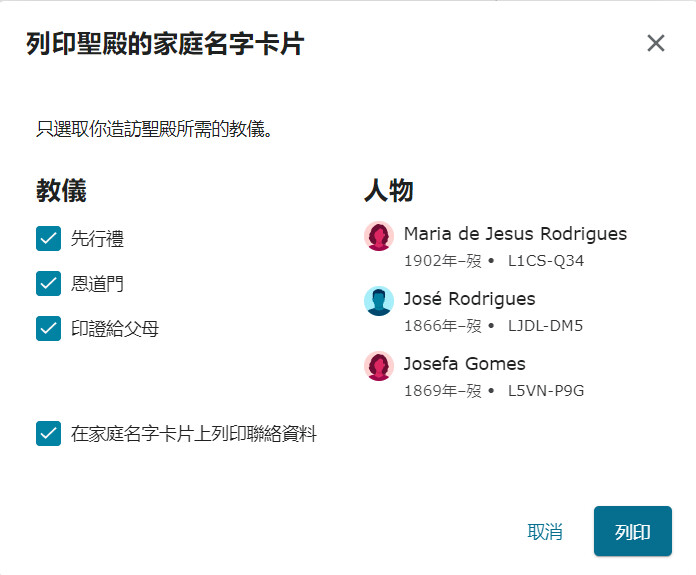The height and width of the screenshot is (575, 696).
Task: Toggle 在家庭名字卡片上列印聯絡資料 checkbox
Action: click(x=48, y=433)
